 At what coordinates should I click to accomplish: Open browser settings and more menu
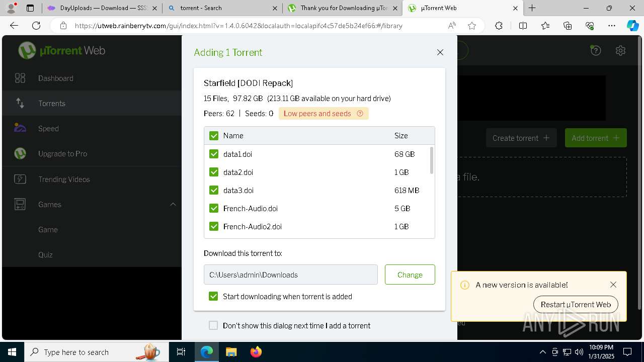(x=612, y=26)
